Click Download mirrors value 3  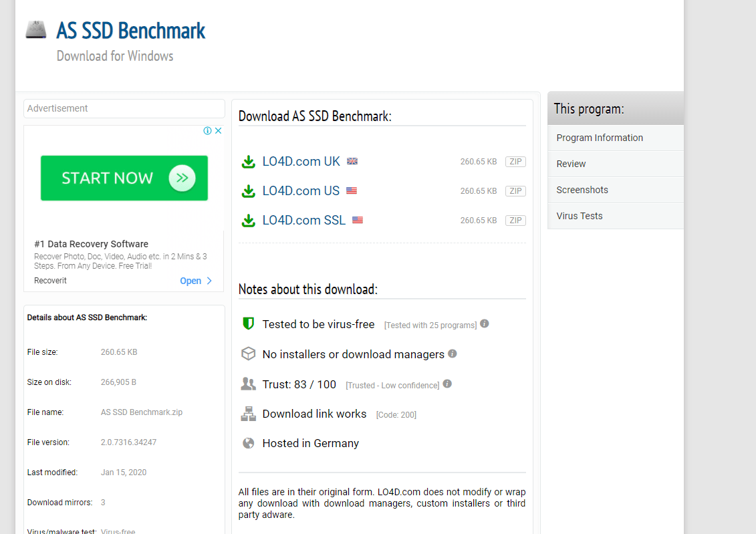click(103, 502)
